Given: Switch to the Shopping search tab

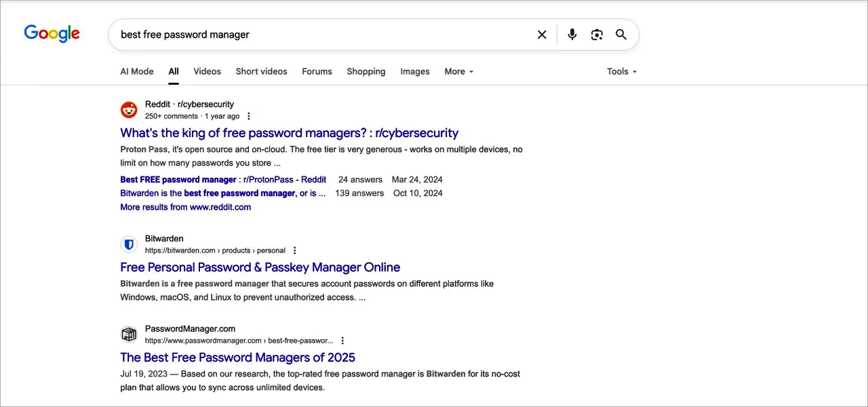Looking at the screenshot, I should point(366,71).
